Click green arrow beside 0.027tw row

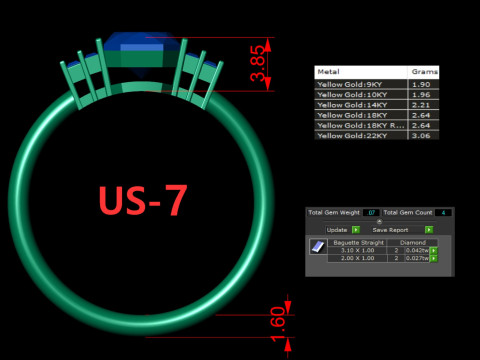pyautogui.click(x=433, y=258)
